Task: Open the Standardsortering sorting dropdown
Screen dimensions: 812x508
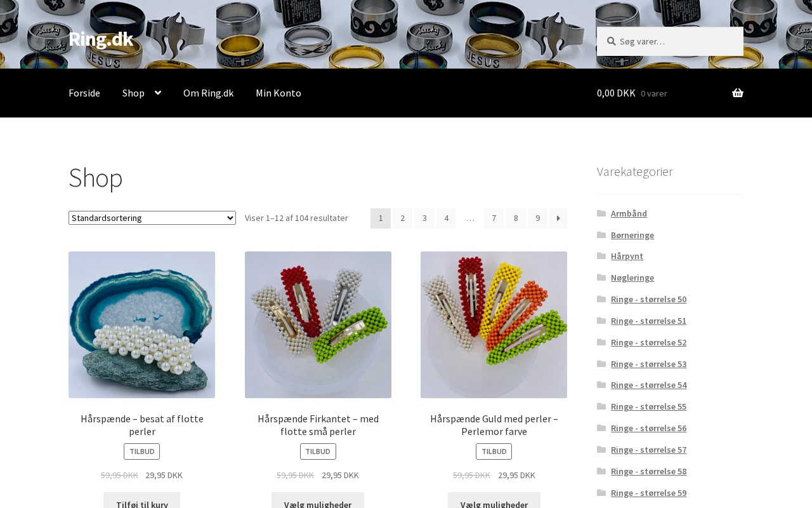Action: click(x=152, y=218)
